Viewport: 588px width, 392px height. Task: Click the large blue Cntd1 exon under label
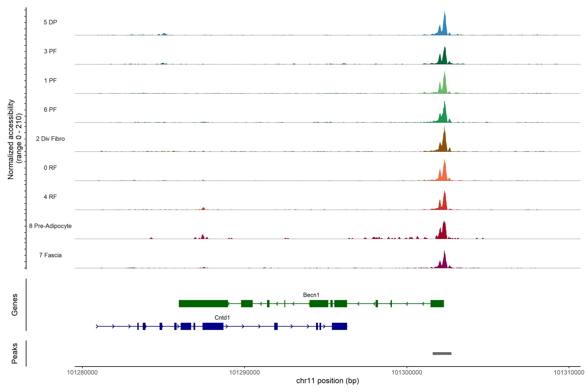tap(213, 326)
